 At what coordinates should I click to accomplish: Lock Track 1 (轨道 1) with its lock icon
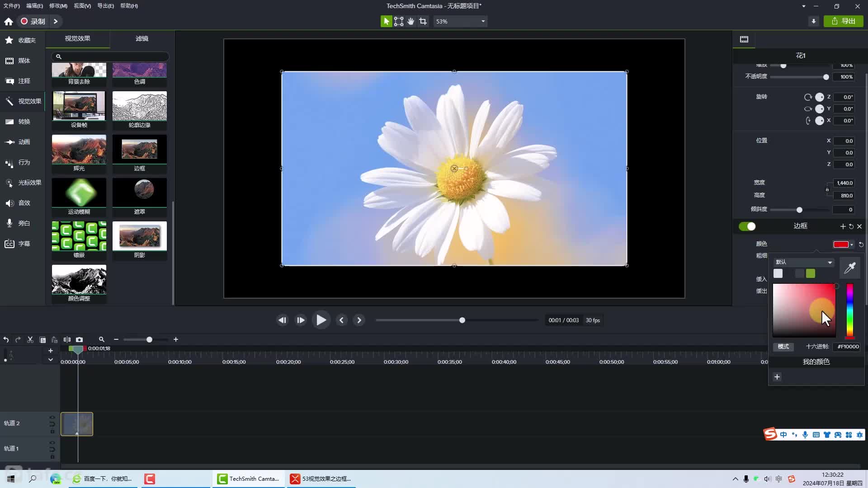pos(52,457)
